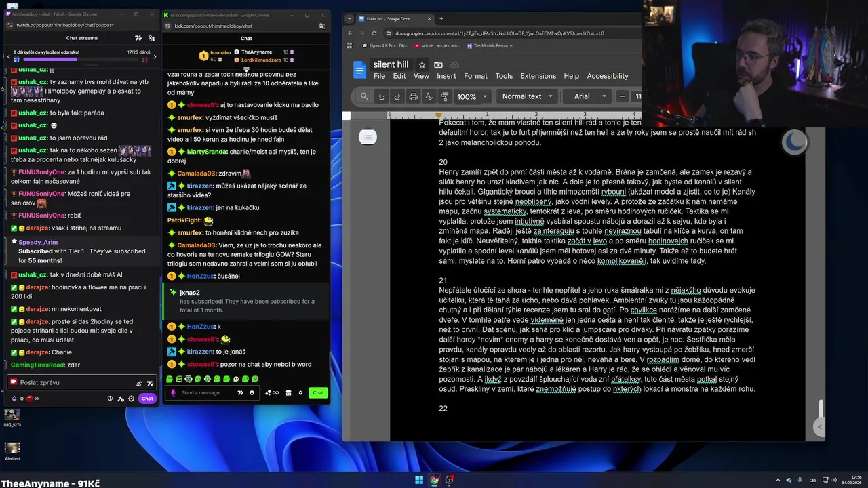The width and height of the screenshot is (868, 488).
Task: Move the document using the folder icon
Action: [438, 64]
